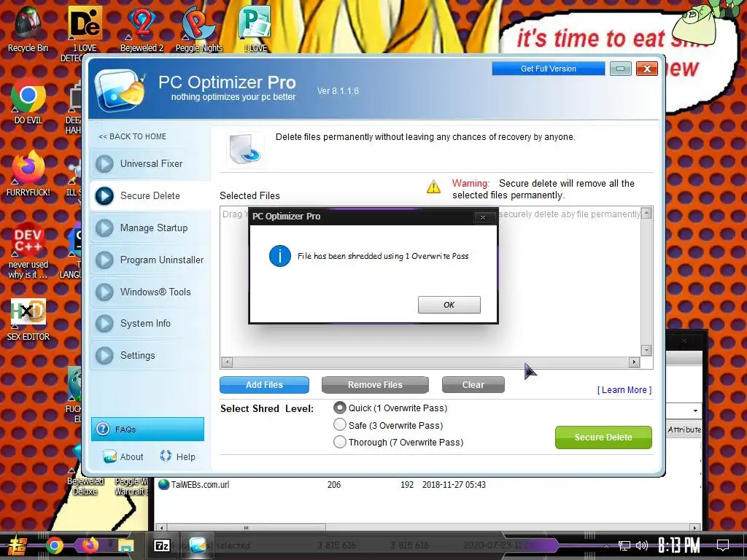Click the Universal Fixer arrow icon
Image resolution: width=747 pixels, height=560 pixels.
pos(104,164)
